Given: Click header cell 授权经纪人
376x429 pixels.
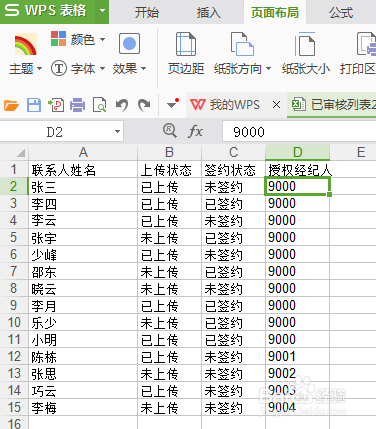Looking at the screenshot, I should (297, 170).
